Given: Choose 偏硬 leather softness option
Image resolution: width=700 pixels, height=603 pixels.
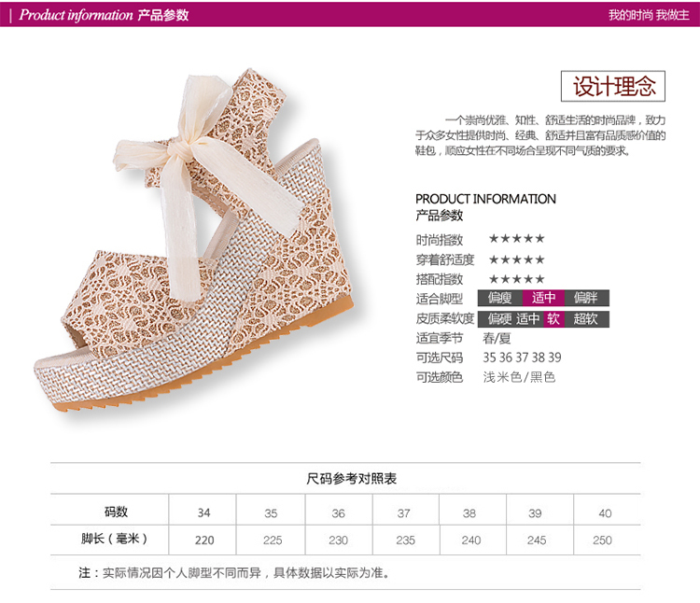Looking at the screenshot, I should tap(500, 319).
